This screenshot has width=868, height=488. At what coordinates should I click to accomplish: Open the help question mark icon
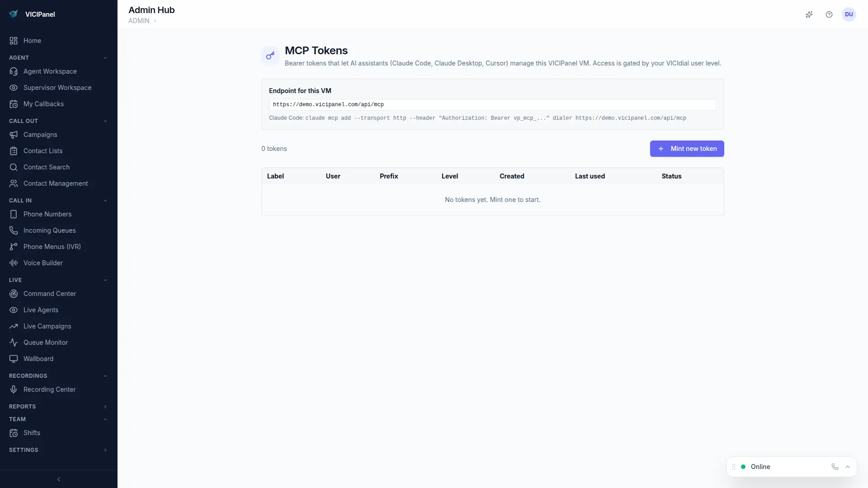(829, 14)
